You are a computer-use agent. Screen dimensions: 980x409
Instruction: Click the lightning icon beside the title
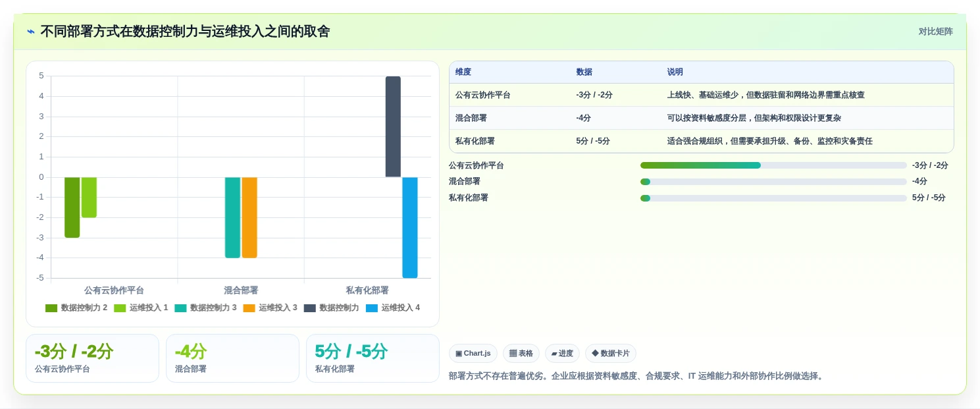[x=31, y=32]
